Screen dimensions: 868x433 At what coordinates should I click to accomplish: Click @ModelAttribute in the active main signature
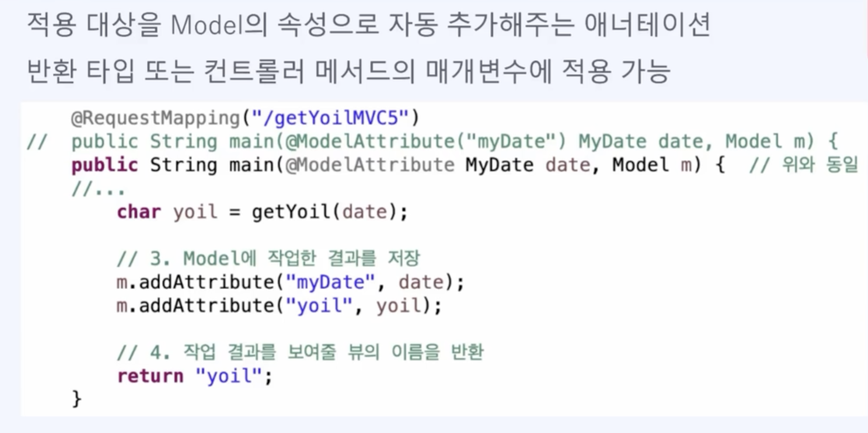(x=370, y=165)
